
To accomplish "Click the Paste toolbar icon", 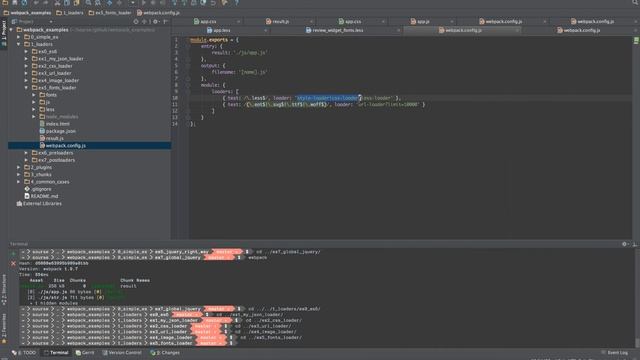I will pos(76,3).
